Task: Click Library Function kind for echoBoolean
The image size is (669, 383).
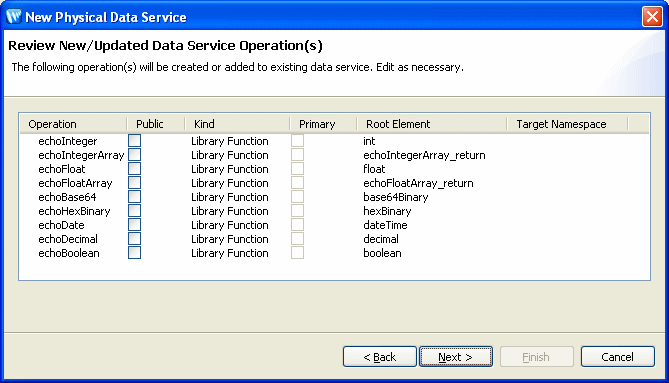Action: coord(230,253)
